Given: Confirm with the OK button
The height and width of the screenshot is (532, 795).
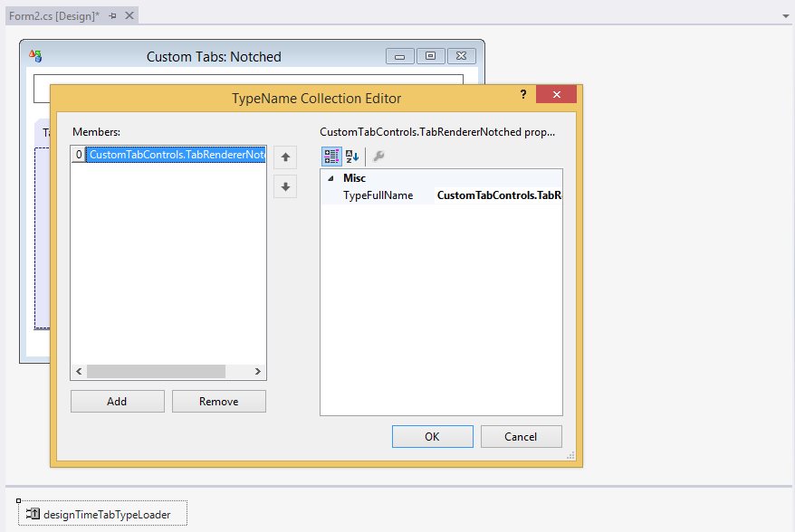Looking at the screenshot, I should [x=432, y=437].
